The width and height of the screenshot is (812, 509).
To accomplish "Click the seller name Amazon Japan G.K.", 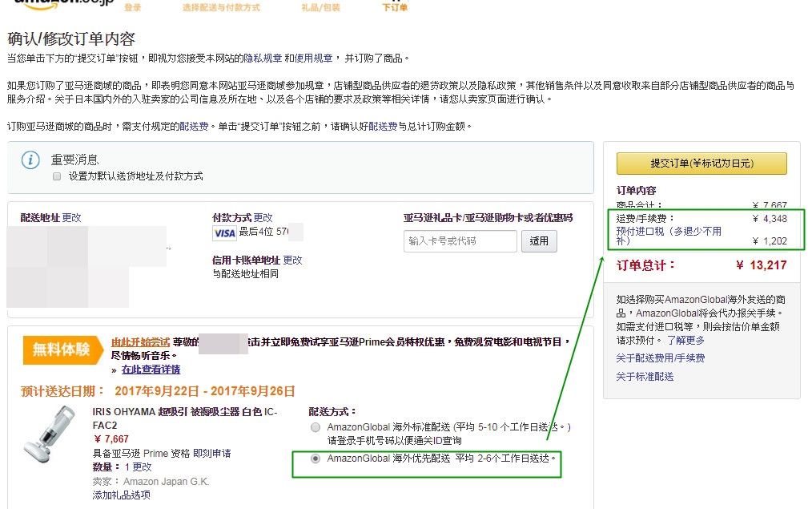I will pyautogui.click(x=166, y=482).
